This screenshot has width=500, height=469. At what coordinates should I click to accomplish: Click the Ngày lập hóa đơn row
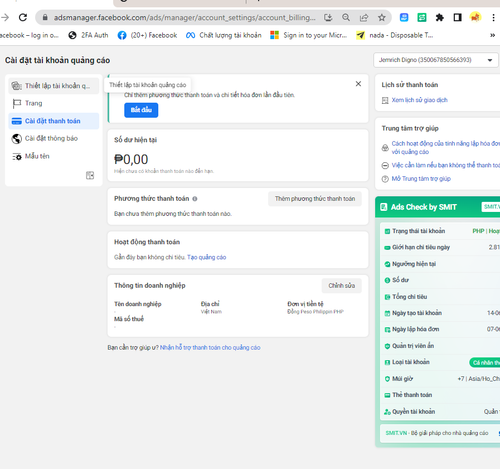[x=440, y=329]
